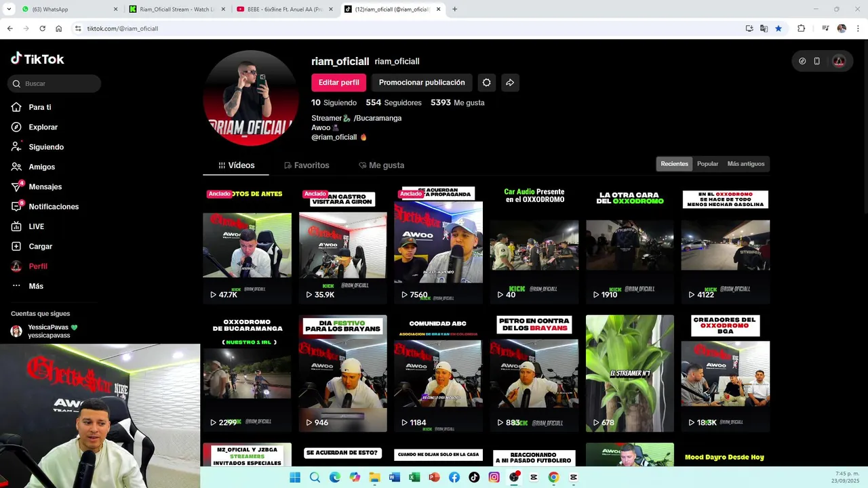Screen dimensions: 868x488
Task: Click the tiktok.com address bar
Action: 407,28
